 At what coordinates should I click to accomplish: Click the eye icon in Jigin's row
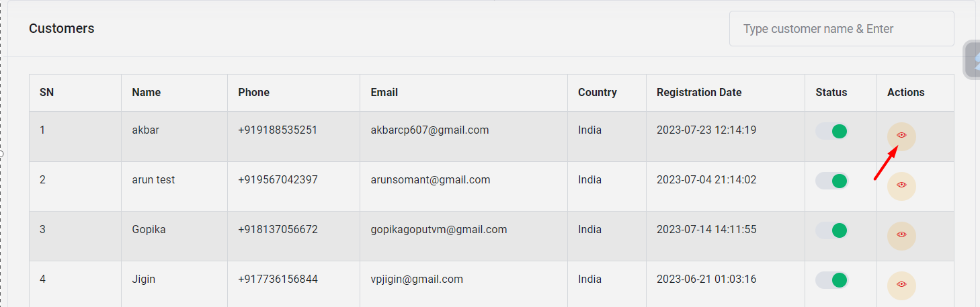(901, 285)
